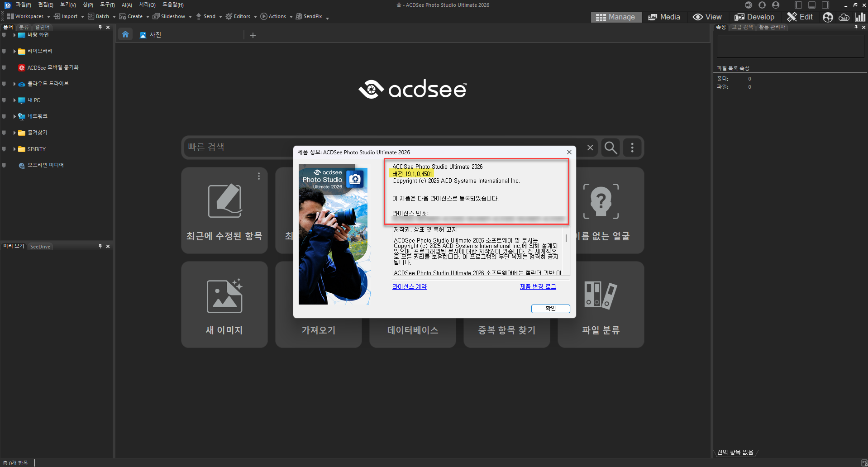Toggle Easy-Select marker for SPiRiTY
Image resolution: width=868 pixels, height=467 pixels.
(x=4, y=149)
